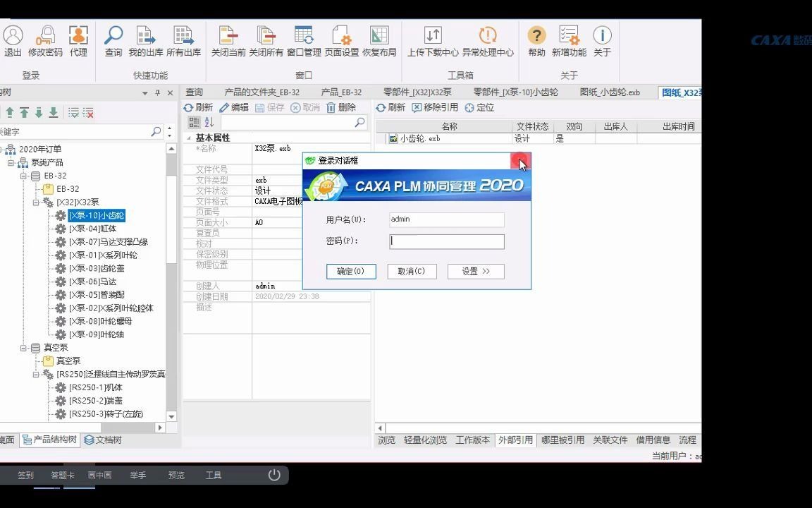The width and height of the screenshot is (812, 508).
Task: Toggle alphabetical sort in property grid
Action: 209,122
